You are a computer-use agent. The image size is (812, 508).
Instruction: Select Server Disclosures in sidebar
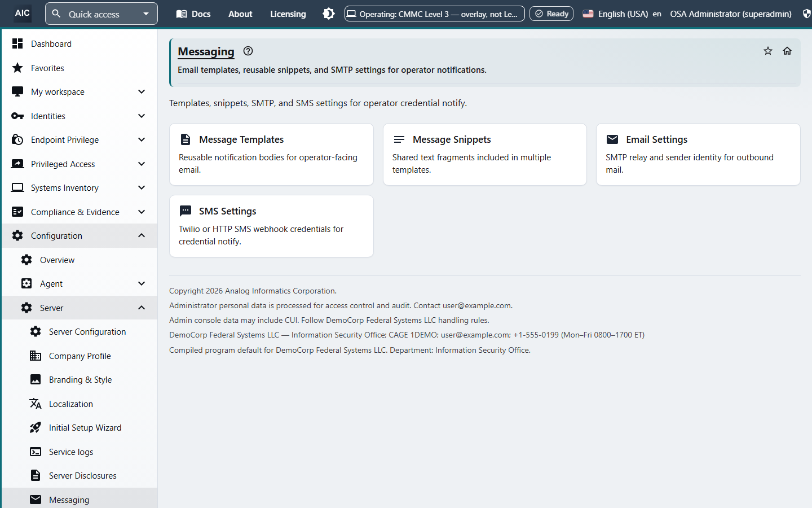(x=79, y=475)
